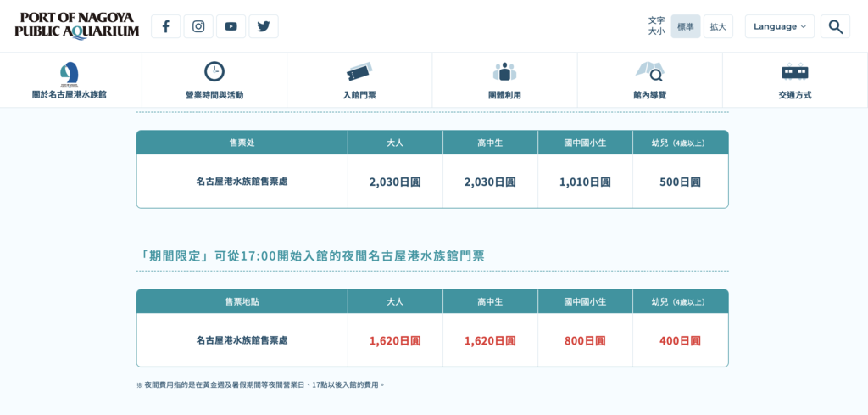Click the Port of Nagoya Public Aquarium logo
This screenshot has width=868, height=415.
77,25
